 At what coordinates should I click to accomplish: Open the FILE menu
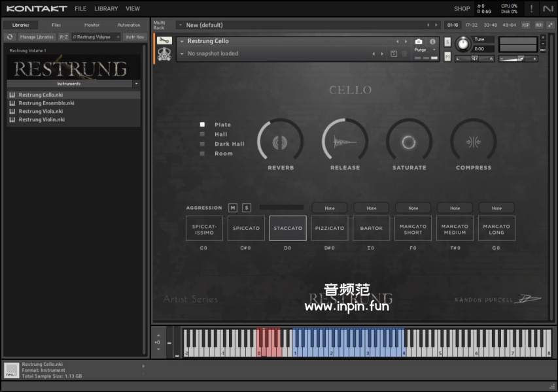pyautogui.click(x=80, y=8)
